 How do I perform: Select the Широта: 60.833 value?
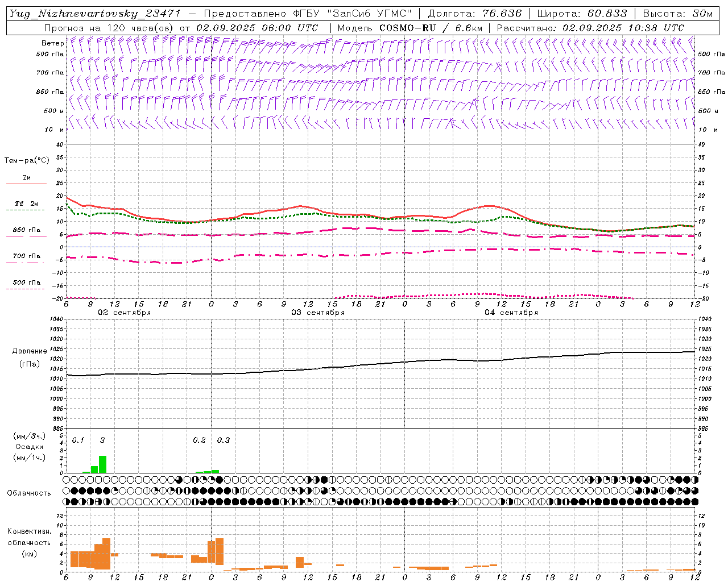[x=582, y=14]
